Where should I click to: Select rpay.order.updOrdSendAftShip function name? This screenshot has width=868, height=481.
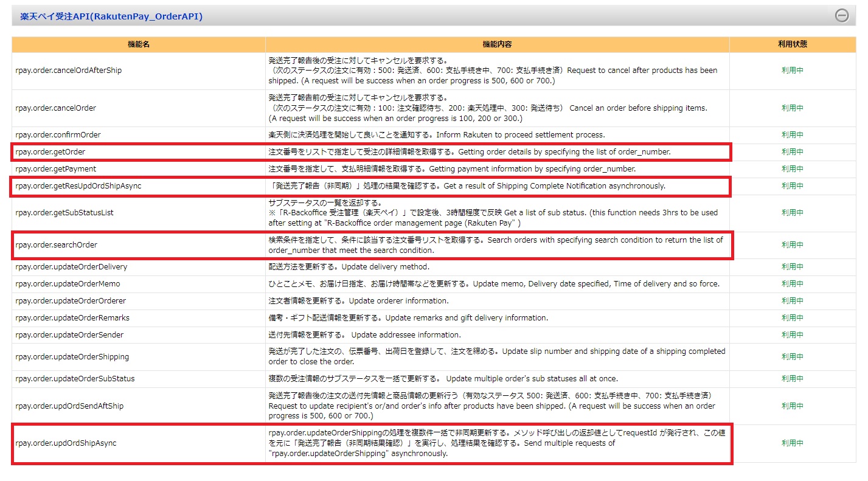click(x=69, y=406)
